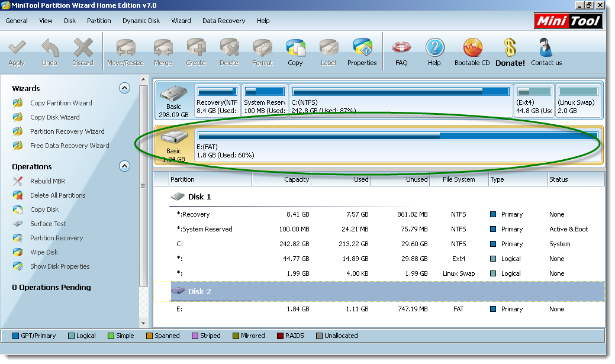Open the Wizard menu

(181, 21)
